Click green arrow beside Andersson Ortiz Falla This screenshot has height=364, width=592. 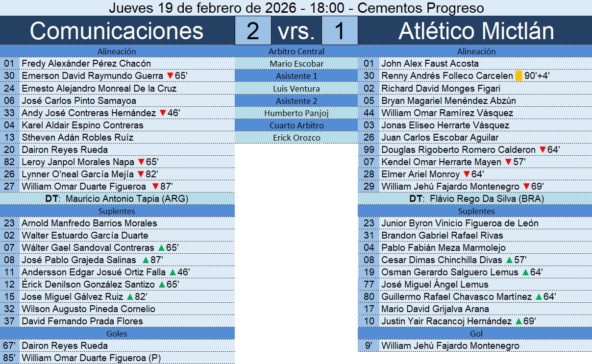(x=173, y=272)
